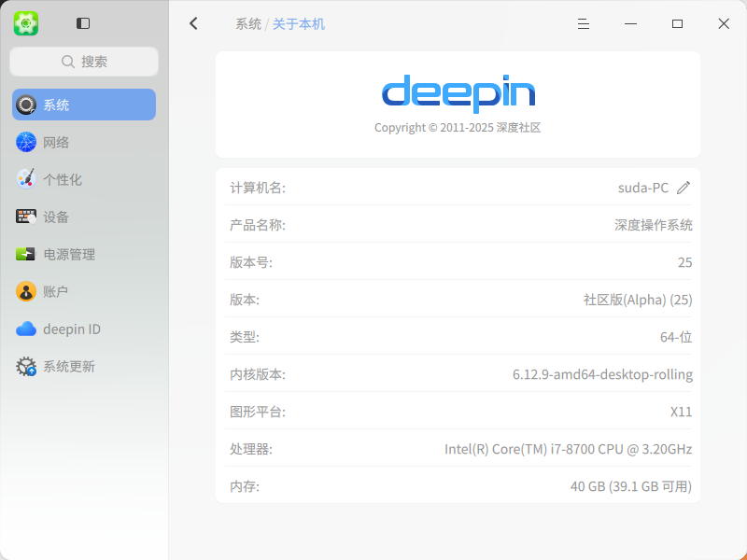
Task: Click the 设备 keyboard icon
Action: coord(26,217)
